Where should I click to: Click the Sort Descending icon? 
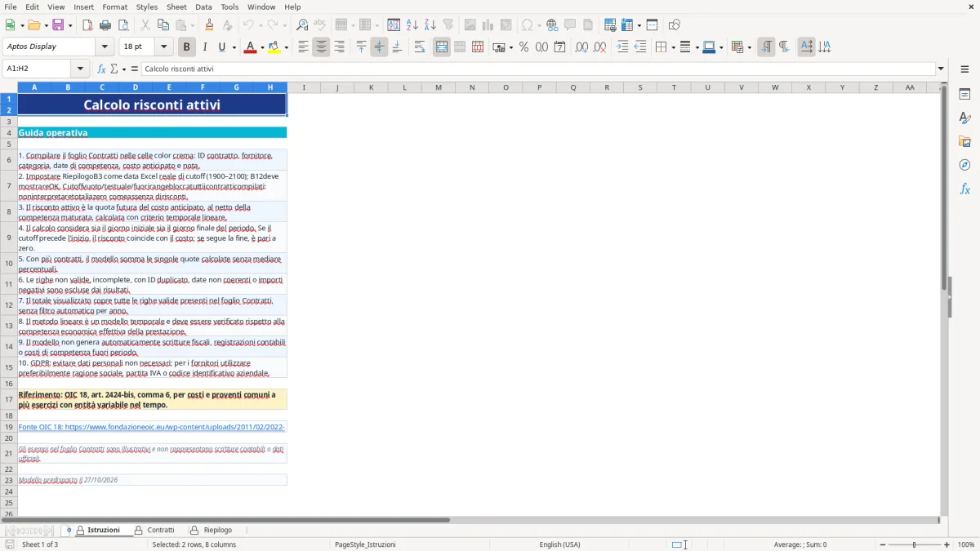[x=430, y=25]
